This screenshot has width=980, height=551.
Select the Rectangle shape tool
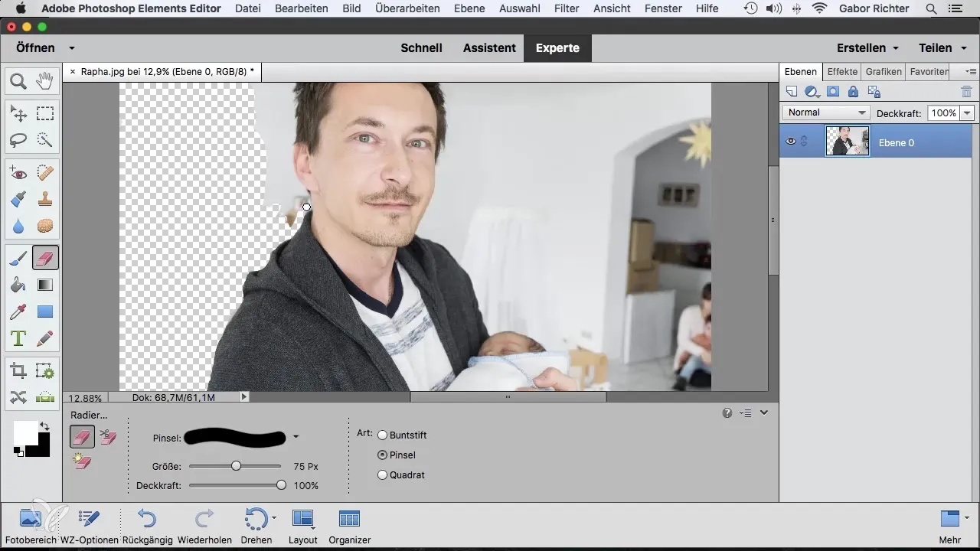[45, 311]
